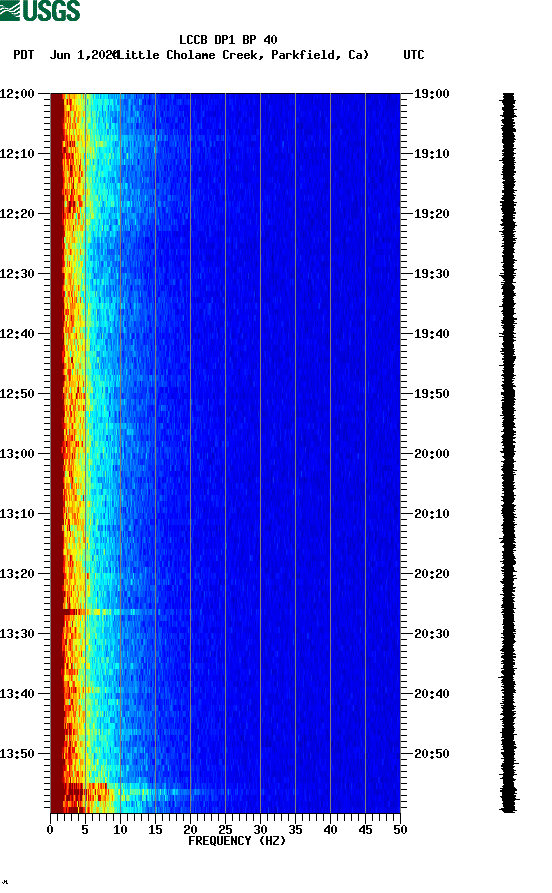
Task: Click the 13:20 PDT time label
Action: click(x=17, y=574)
